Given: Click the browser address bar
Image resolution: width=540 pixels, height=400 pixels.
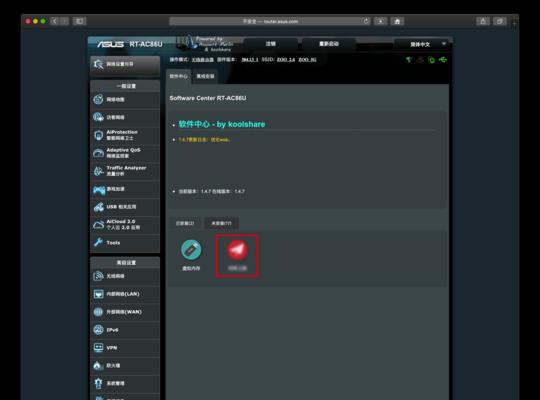Looking at the screenshot, I should coord(270,21).
